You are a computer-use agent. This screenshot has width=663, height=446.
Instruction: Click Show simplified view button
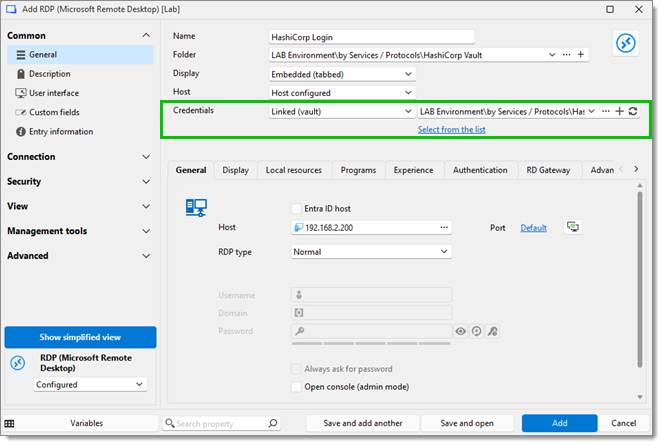pyautogui.click(x=80, y=337)
